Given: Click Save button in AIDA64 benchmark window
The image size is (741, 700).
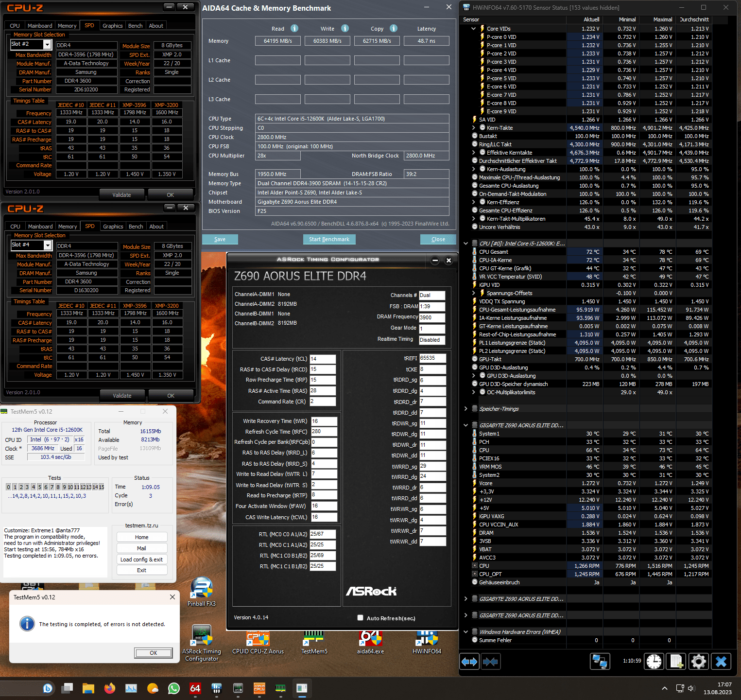Looking at the screenshot, I should pos(220,239).
